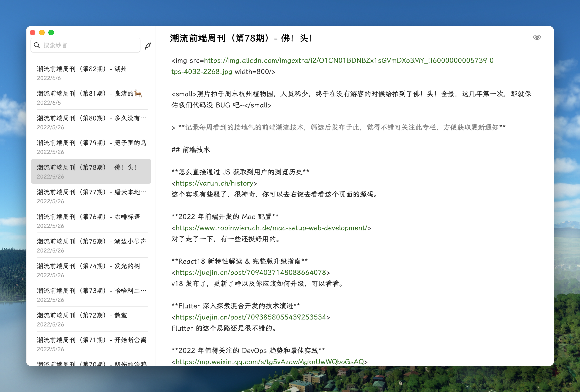
Task: Click juejin.cn post 7093858055439253534 link
Action: [251, 317]
